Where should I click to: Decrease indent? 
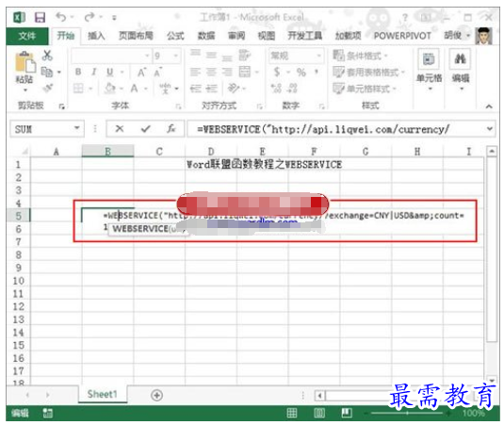point(195,88)
